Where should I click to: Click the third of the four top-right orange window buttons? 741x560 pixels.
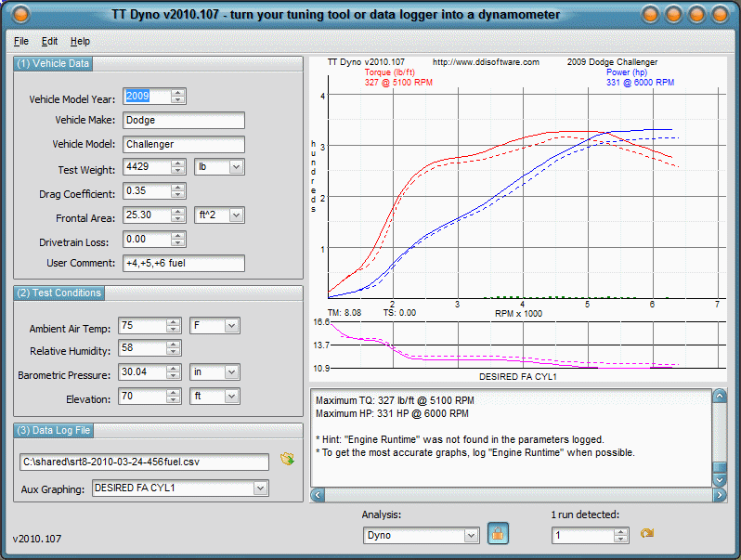(x=696, y=14)
